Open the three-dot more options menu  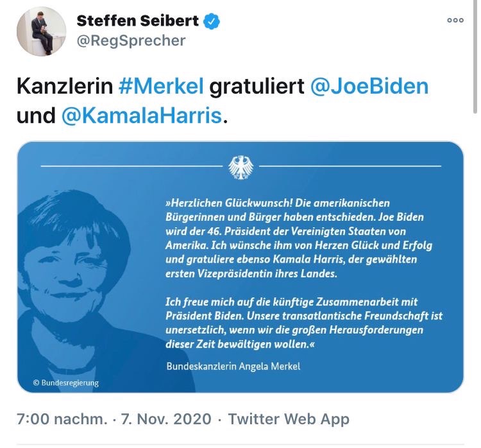click(x=455, y=21)
